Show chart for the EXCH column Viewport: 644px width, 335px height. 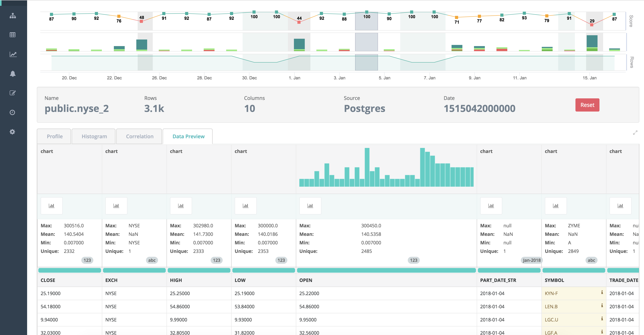pyautogui.click(x=116, y=205)
